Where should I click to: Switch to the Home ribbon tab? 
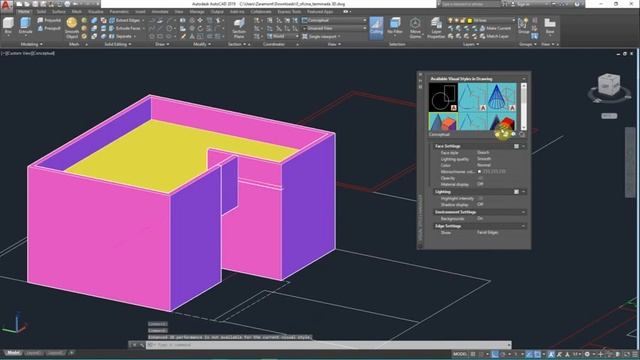coord(24,12)
